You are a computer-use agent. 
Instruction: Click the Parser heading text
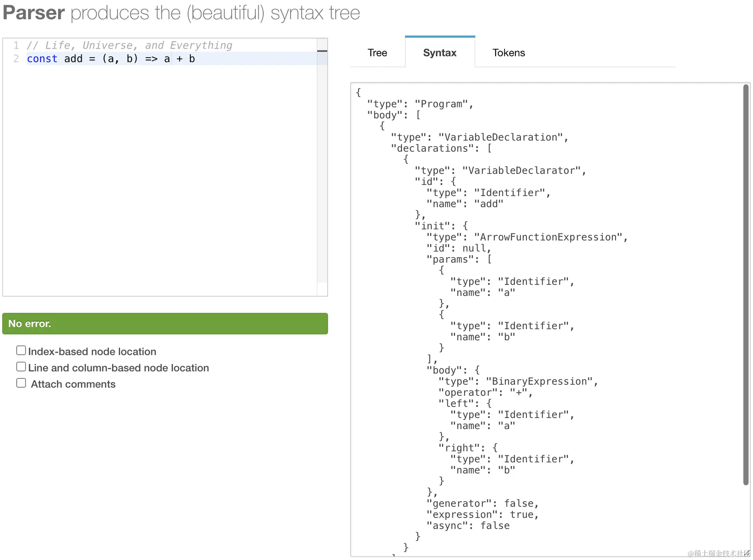coord(34,13)
